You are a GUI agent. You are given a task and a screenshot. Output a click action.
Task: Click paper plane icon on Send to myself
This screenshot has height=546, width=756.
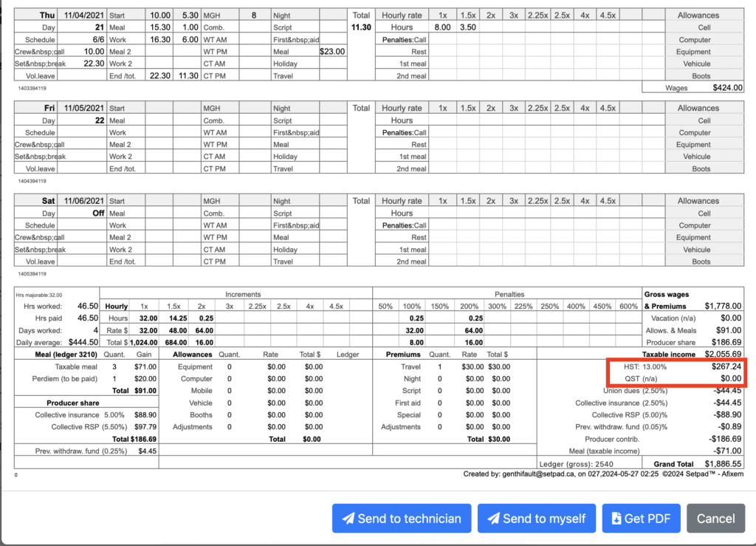coord(493,519)
